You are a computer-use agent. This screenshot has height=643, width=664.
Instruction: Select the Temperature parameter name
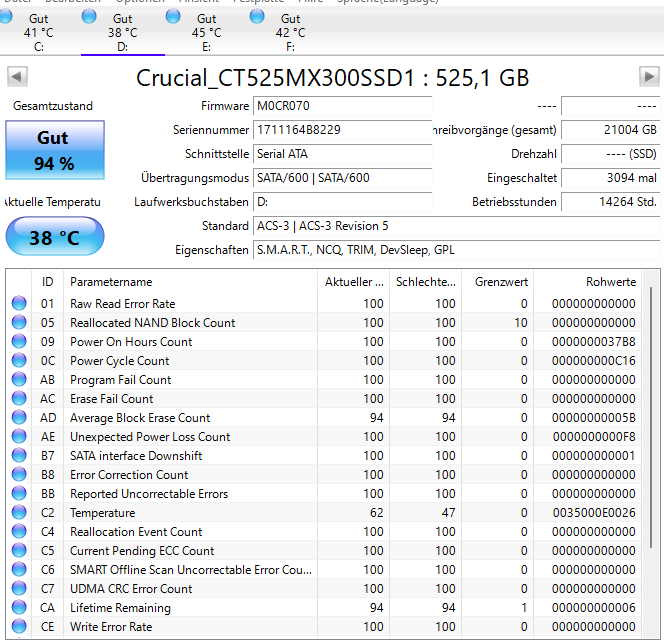102,513
